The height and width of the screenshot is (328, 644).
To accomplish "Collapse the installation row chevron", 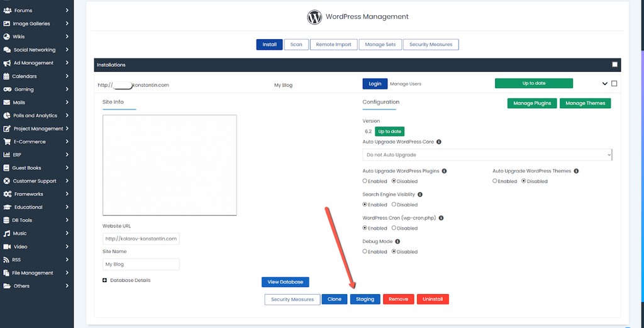I will (x=605, y=84).
